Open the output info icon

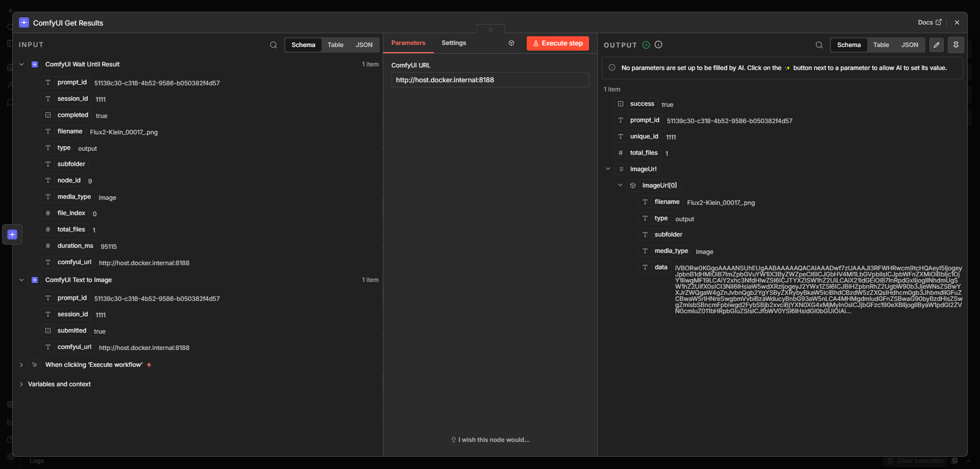[658, 45]
